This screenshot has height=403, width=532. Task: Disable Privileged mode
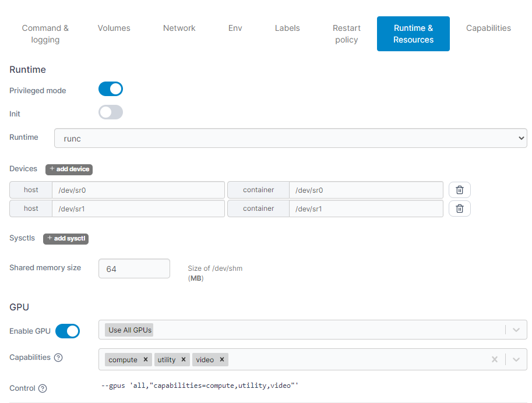coord(111,90)
